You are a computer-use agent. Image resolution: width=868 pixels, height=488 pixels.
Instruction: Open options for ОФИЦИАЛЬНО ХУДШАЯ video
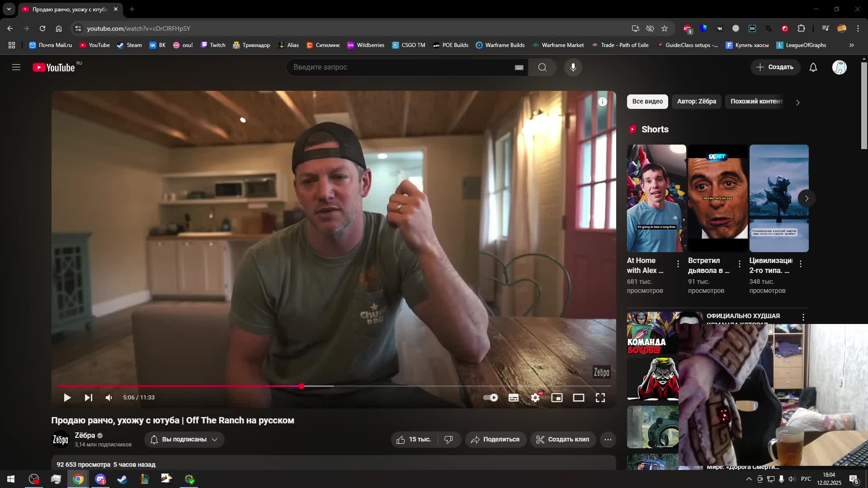[x=803, y=318]
